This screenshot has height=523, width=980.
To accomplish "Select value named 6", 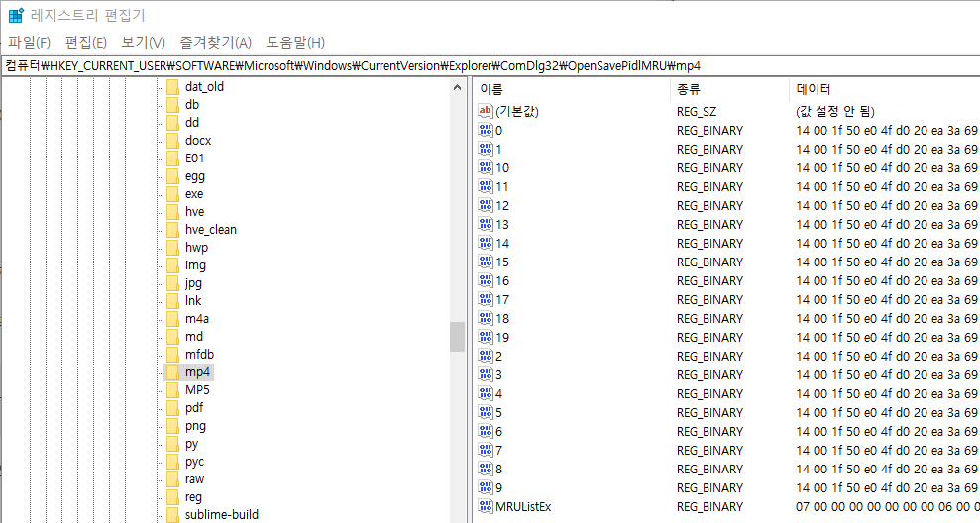I will pos(498,431).
